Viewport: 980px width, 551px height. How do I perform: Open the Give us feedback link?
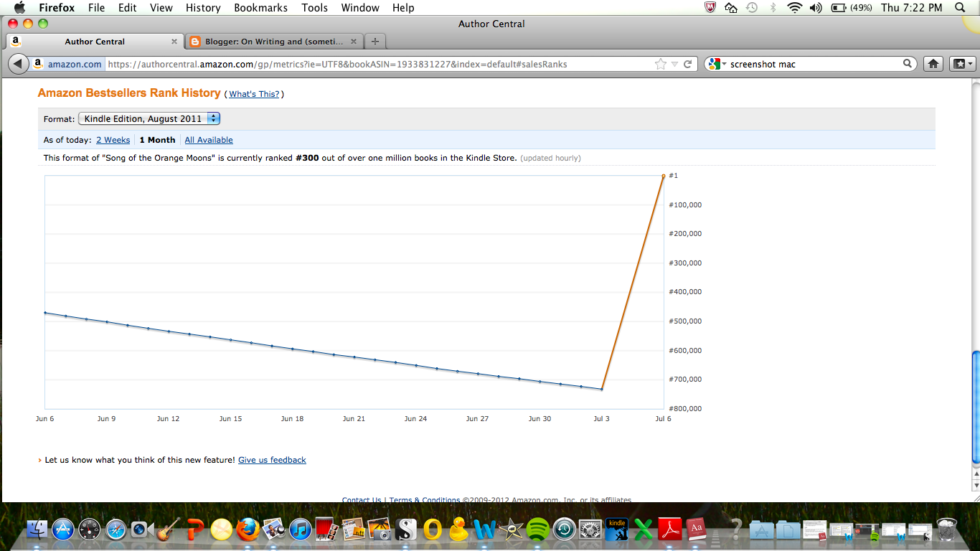(x=272, y=460)
